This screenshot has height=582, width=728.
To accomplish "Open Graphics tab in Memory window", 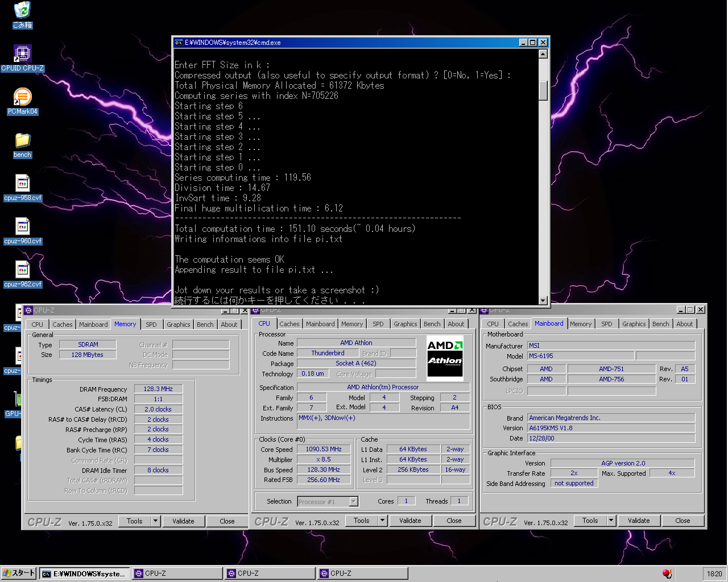I will 179,325.
